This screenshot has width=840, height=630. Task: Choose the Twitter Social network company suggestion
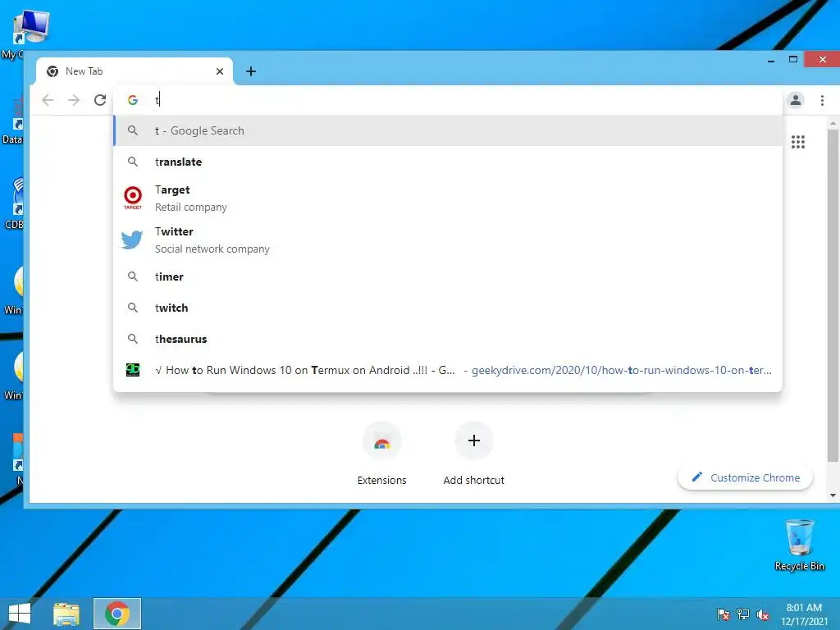(448, 240)
